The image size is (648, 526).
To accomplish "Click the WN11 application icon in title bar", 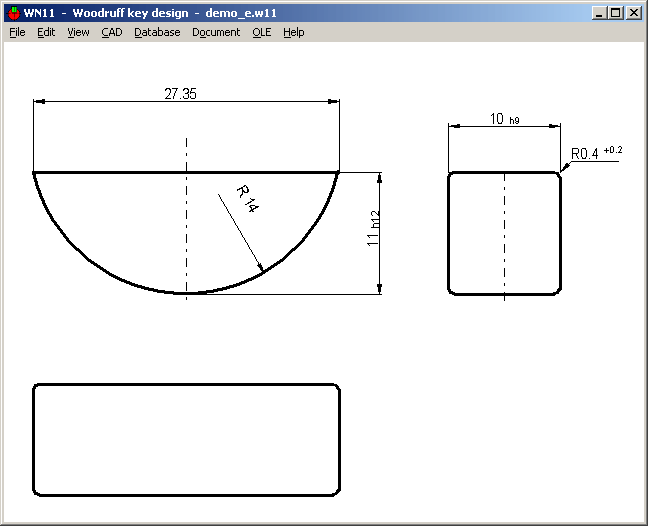I will [13, 13].
